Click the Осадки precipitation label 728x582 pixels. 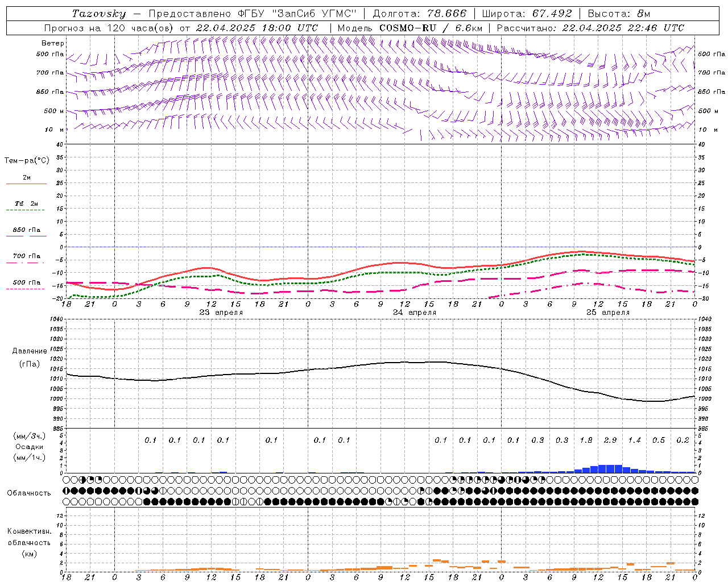point(30,447)
